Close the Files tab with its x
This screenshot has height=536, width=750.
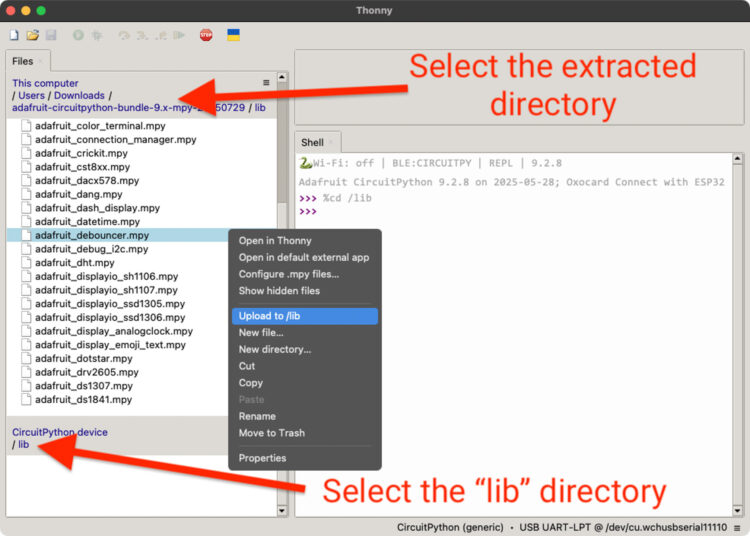tap(41, 61)
